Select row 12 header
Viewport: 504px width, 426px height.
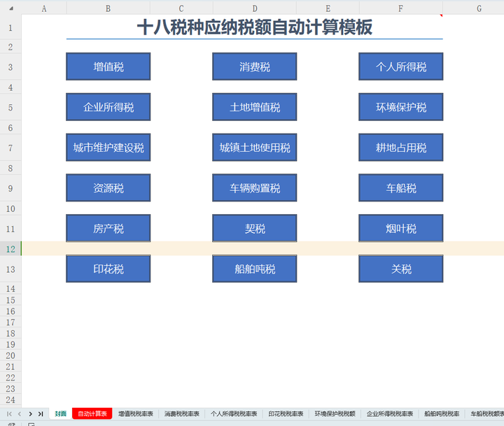(x=10, y=249)
